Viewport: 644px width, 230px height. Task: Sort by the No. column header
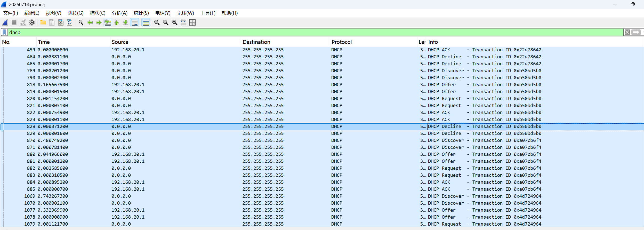(x=18, y=42)
